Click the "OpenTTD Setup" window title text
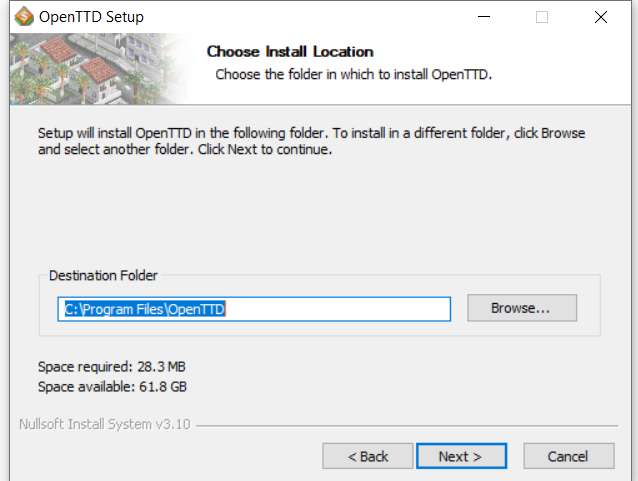 point(91,17)
